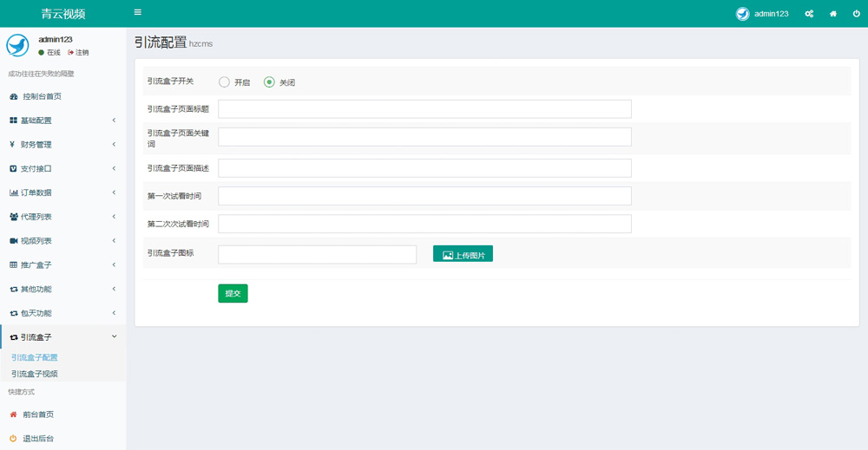Screen dimensions: 868x450
Task: Click the home icon in top bar
Action: [x=833, y=14]
